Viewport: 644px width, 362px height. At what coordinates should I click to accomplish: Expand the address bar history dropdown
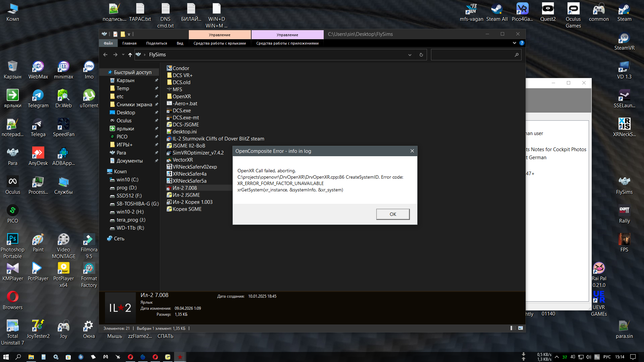pyautogui.click(x=410, y=55)
